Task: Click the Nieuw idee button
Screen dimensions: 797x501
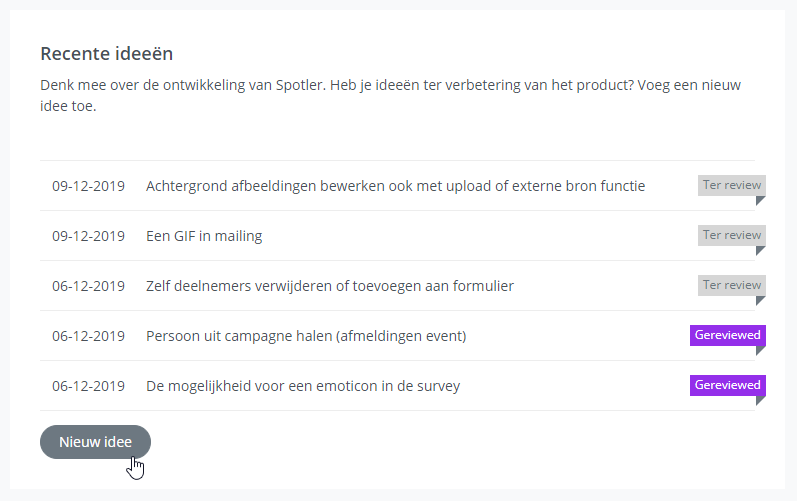Action: 95,442
